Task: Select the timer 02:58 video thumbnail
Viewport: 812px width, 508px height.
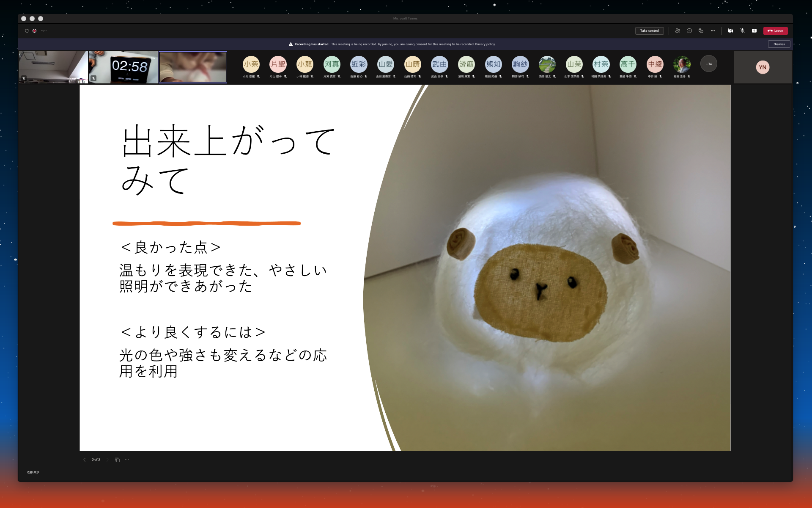Action: pos(123,67)
